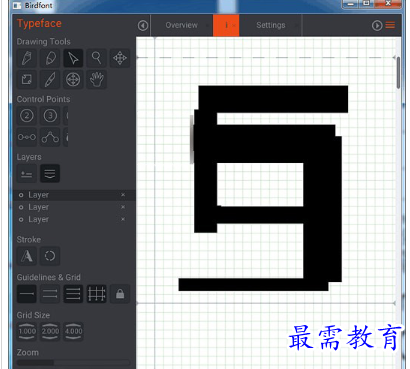410x369 pixels.
Task: Click the dashed circle stroke icon
Action: [50, 256]
